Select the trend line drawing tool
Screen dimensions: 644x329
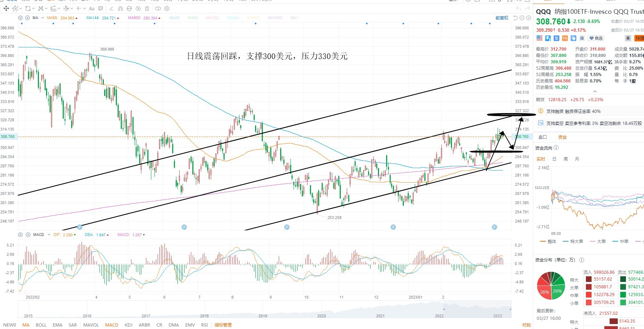(x=15, y=8)
